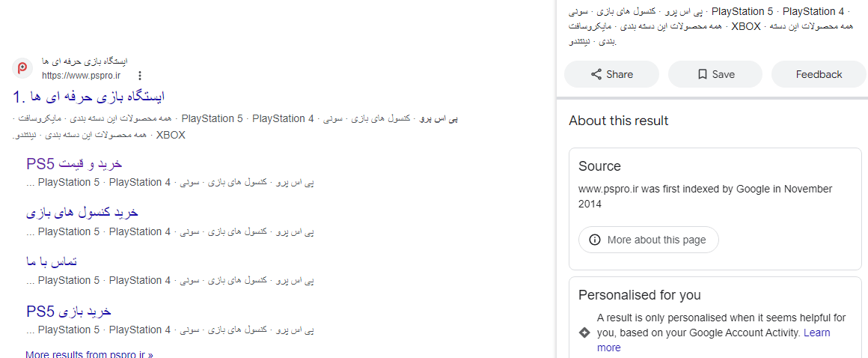The image size is (868, 358).
Task: Open More about this page
Action: pyautogui.click(x=648, y=240)
